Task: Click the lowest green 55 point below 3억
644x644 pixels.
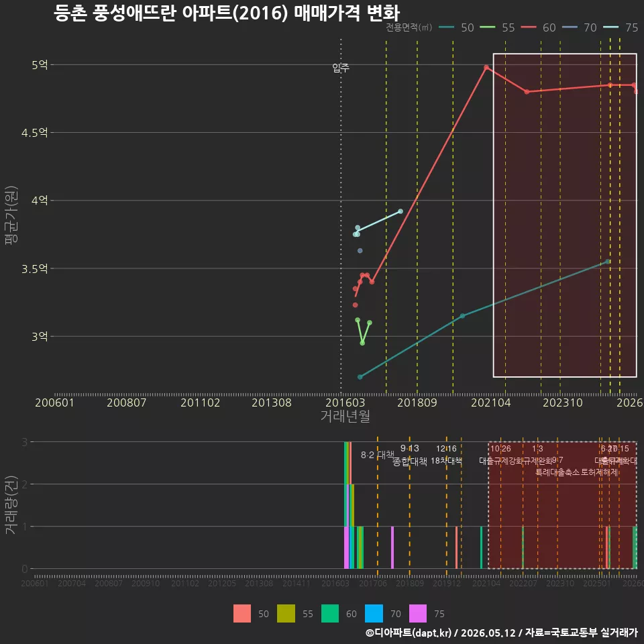Action: point(362,343)
